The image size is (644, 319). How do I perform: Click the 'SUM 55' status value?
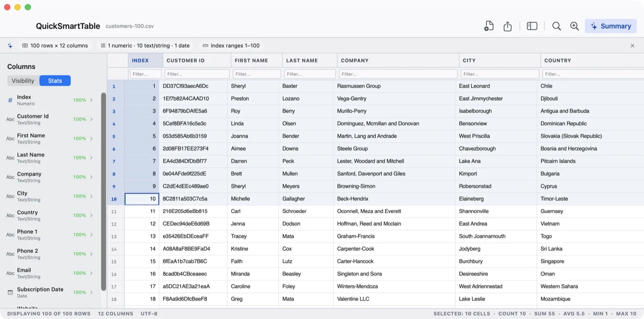(x=544, y=314)
